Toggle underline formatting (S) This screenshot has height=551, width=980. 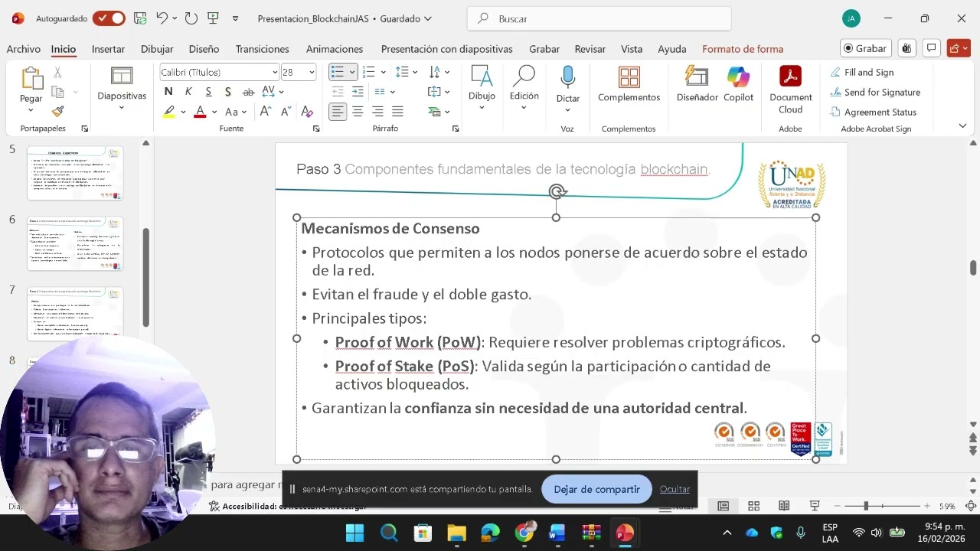(208, 92)
